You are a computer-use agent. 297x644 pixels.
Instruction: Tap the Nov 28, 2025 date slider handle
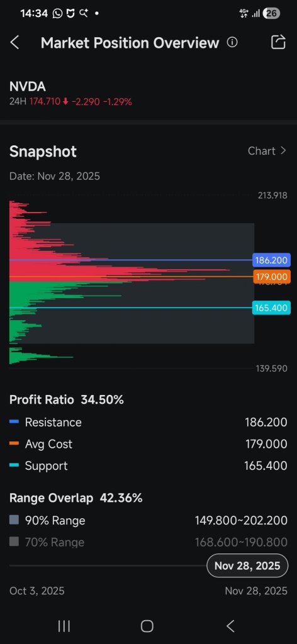[247, 565]
